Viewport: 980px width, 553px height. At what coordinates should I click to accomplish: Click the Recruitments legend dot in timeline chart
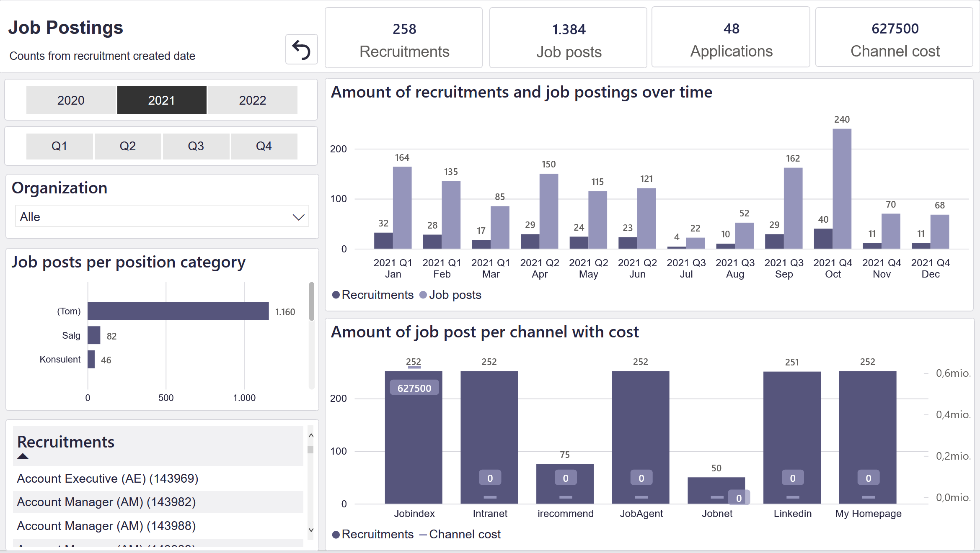click(336, 295)
